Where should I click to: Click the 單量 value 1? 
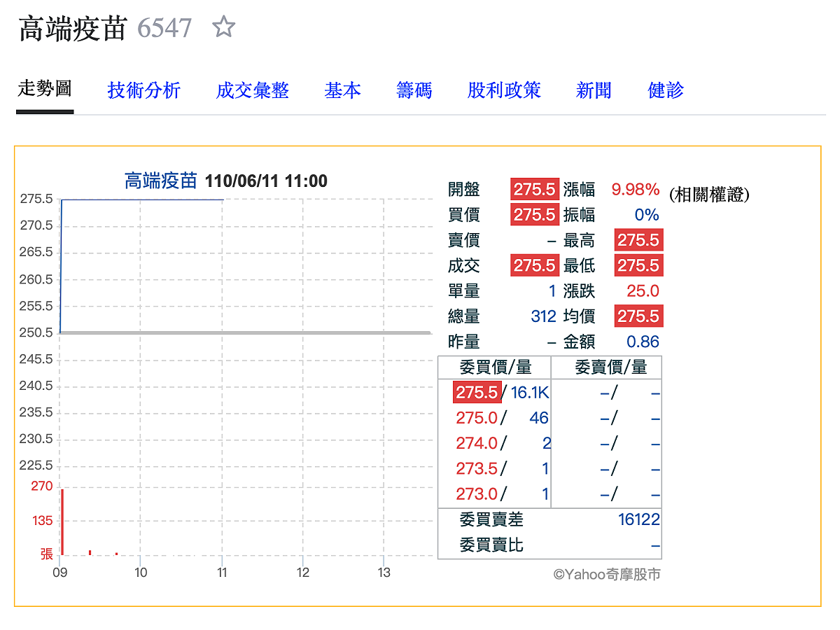[x=552, y=290]
